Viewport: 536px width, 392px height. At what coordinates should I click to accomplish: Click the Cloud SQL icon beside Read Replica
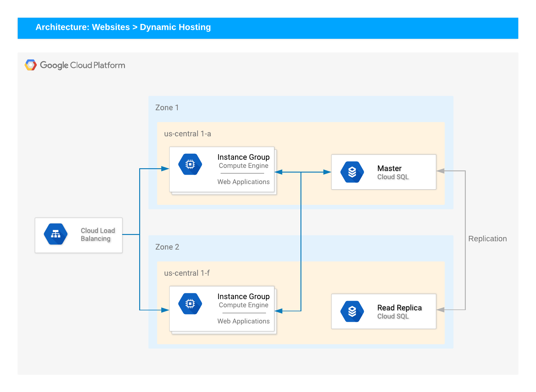click(352, 311)
